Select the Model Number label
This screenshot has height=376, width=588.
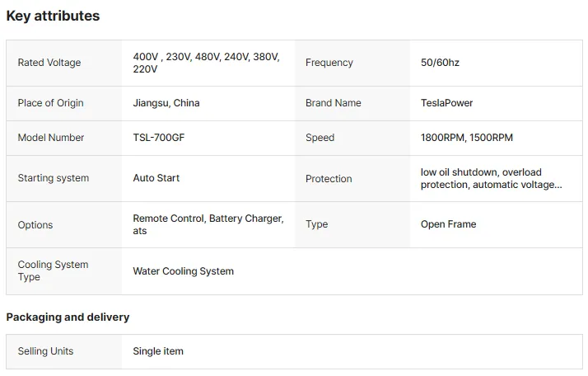50,138
